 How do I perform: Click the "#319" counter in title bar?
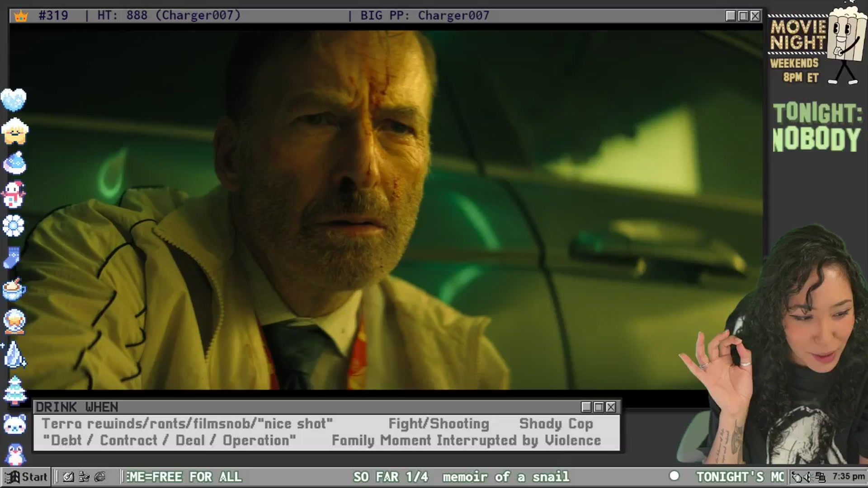(53, 15)
